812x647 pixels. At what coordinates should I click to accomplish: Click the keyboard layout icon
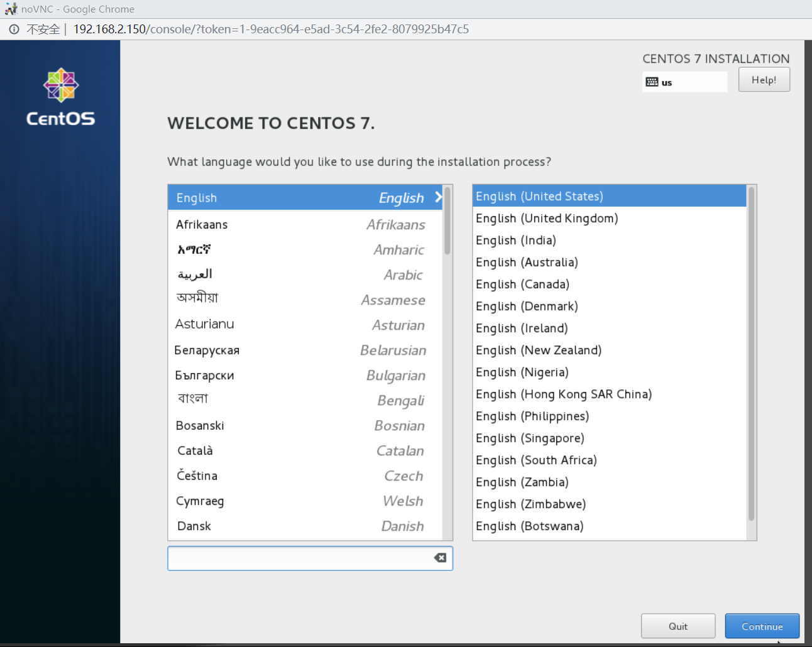click(x=652, y=82)
